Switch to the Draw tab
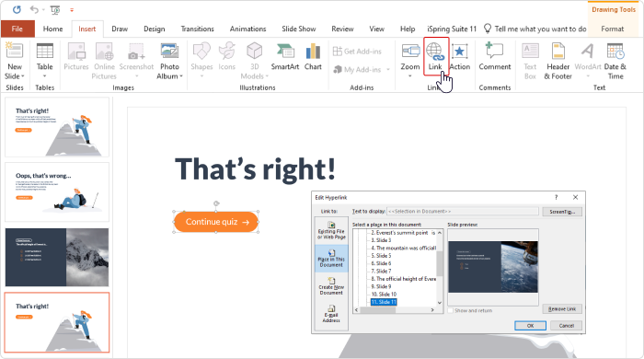Image resolution: width=644 pixels, height=359 pixels. (x=120, y=29)
